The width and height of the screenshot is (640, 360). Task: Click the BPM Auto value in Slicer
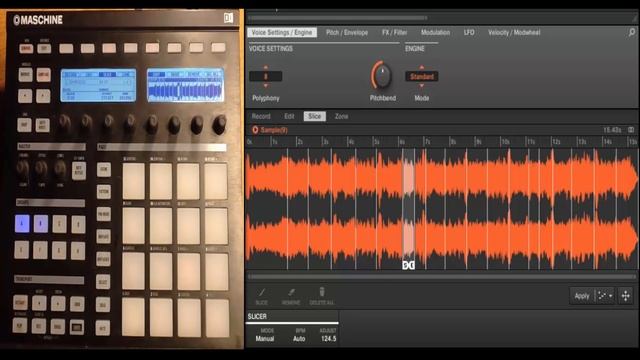point(299,339)
